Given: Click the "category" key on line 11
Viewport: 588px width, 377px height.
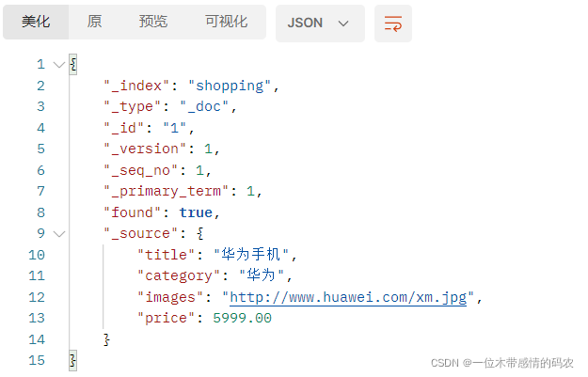Looking at the screenshot, I should click(179, 275).
